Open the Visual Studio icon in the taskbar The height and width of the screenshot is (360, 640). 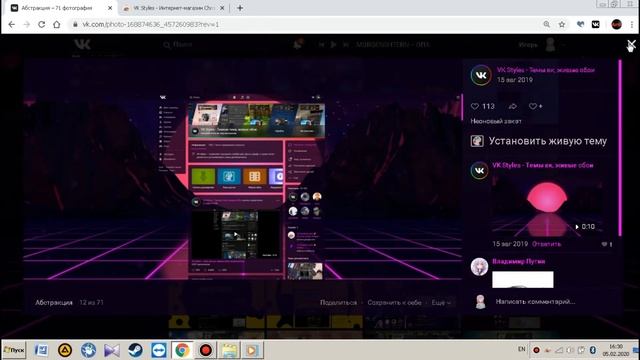tap(111, 350)
